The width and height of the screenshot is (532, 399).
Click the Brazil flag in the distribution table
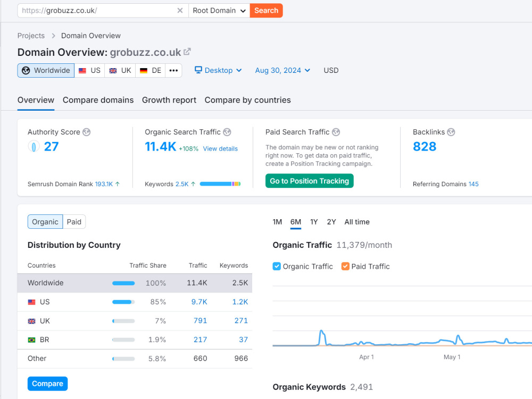pos(31,339)
